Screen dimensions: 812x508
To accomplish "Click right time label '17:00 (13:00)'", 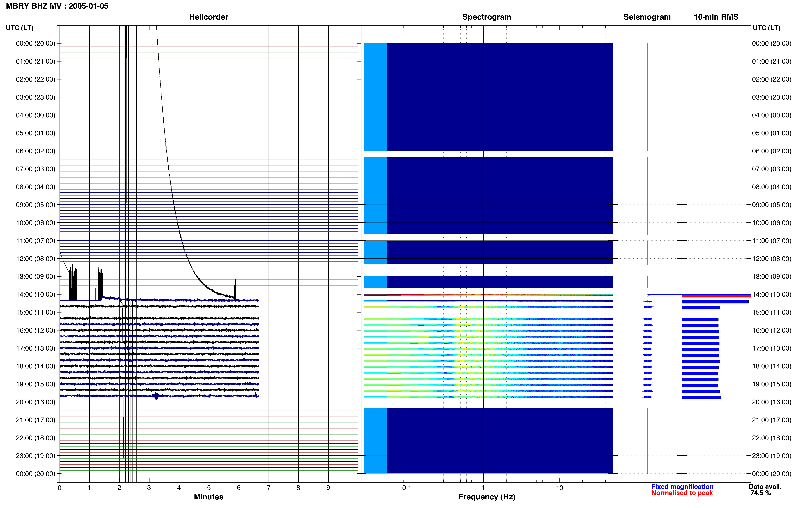I will pyautogui.click(x=772, y=348).
